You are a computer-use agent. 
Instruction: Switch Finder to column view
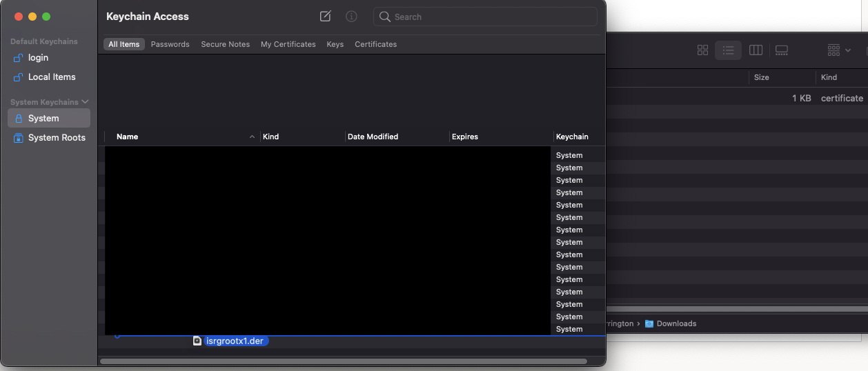coord(756,50)
